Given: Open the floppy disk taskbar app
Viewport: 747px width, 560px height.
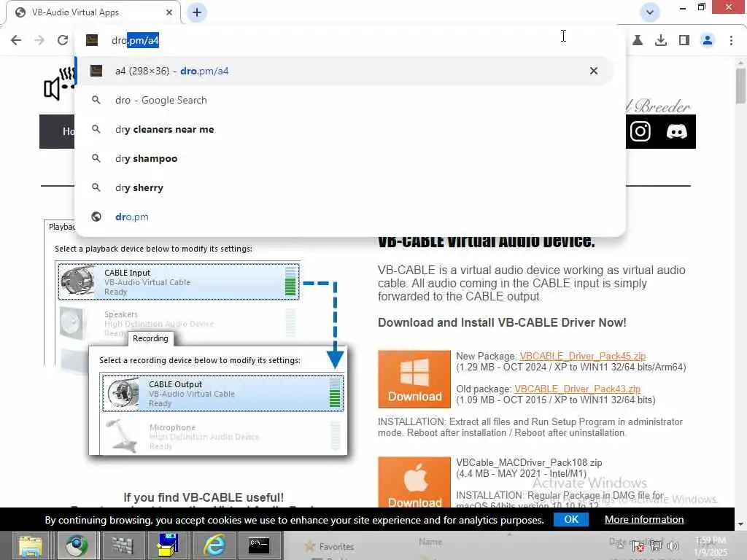Looking at the screenshot, I should [168, 545].
